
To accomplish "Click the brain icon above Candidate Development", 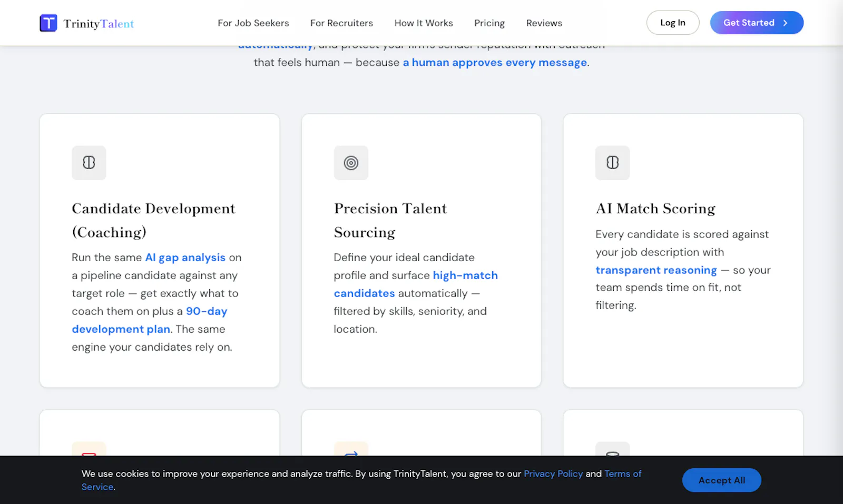I will [89, 163].
